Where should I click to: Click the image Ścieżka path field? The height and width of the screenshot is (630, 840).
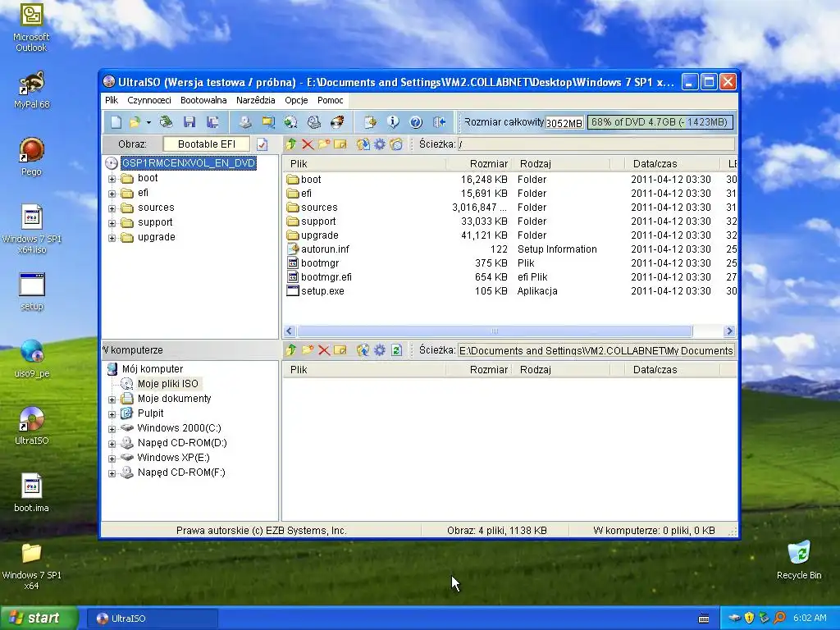click(596, 144)
